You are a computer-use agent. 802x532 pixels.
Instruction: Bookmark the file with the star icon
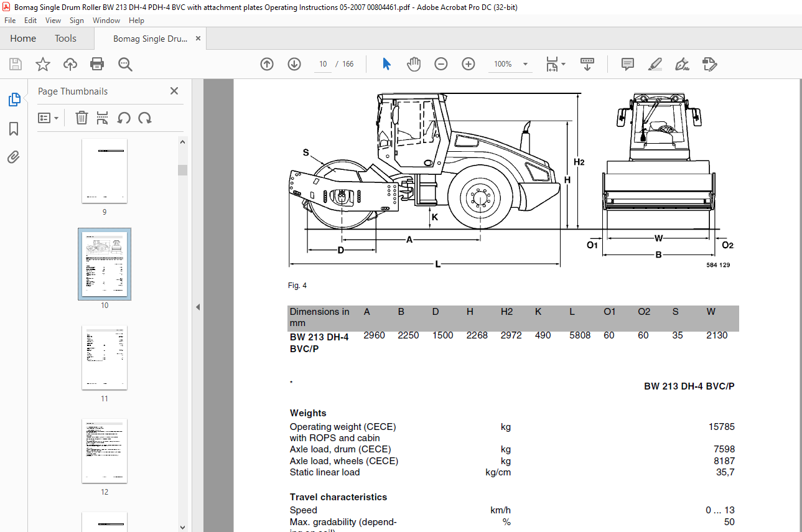tap(43, 64)
